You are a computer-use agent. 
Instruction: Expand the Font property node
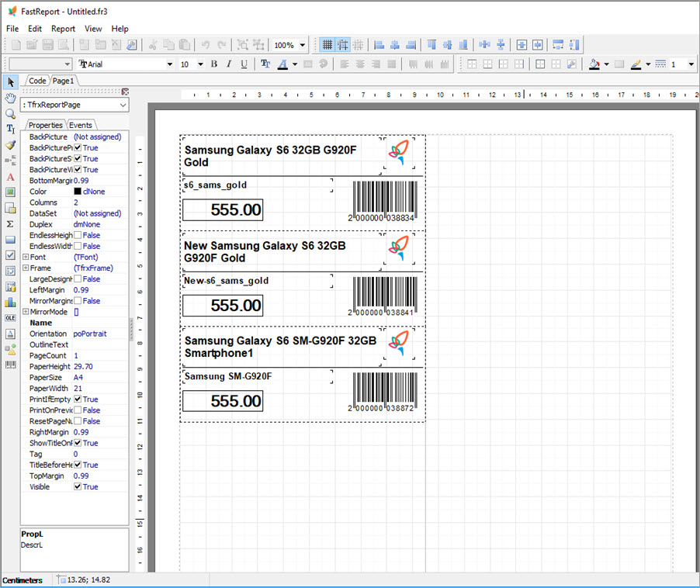(x=26, y=257)
